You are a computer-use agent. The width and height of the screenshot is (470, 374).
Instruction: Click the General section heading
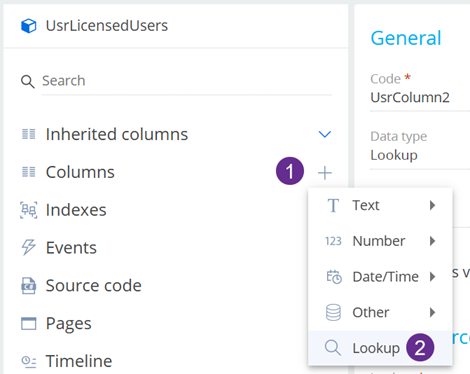pos(406,38)
